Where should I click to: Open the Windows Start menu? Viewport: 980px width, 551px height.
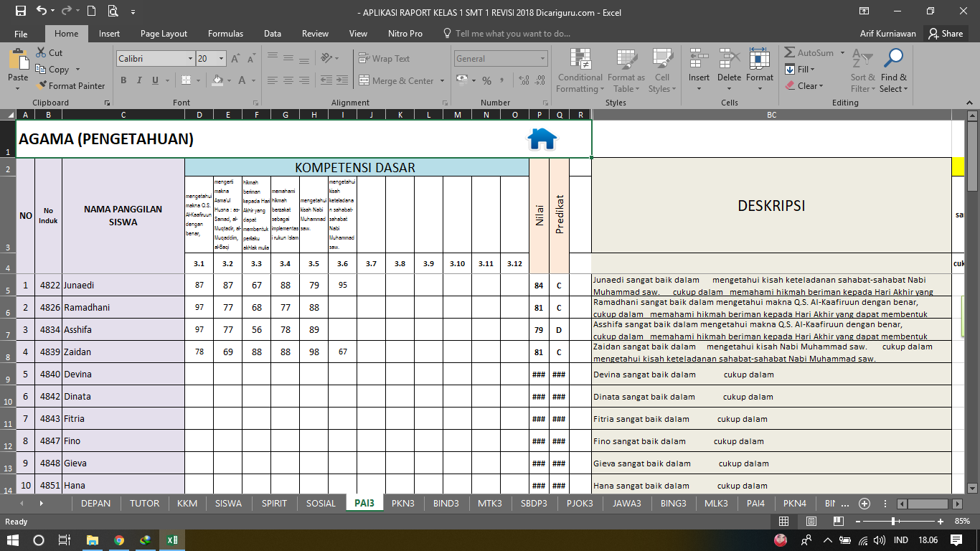pyautogui.click(x=13, y=540)
